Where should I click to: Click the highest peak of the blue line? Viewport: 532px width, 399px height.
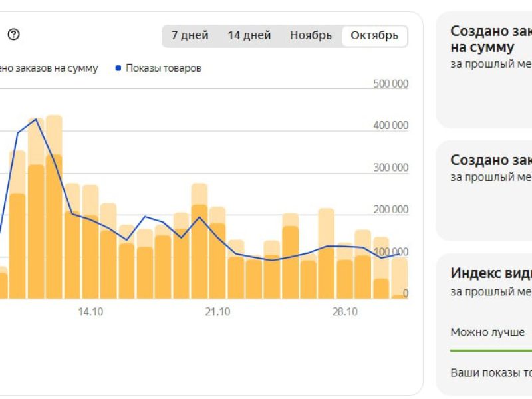coord(36,119)
